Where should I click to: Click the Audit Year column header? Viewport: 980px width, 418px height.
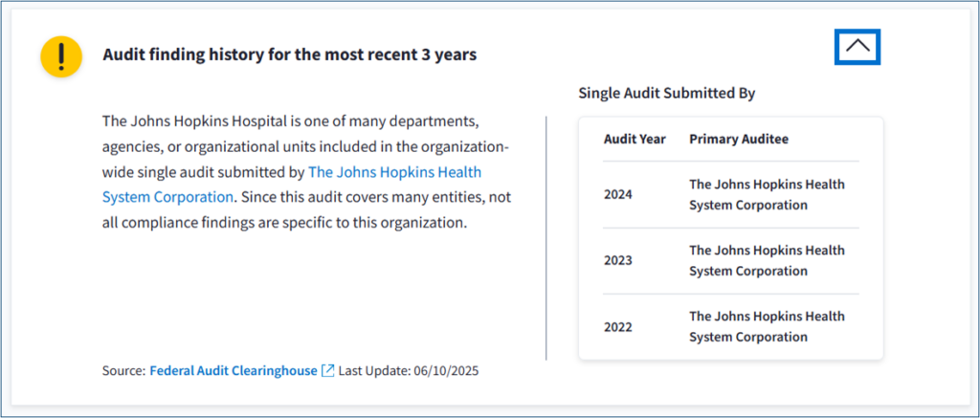pos(634,139)
